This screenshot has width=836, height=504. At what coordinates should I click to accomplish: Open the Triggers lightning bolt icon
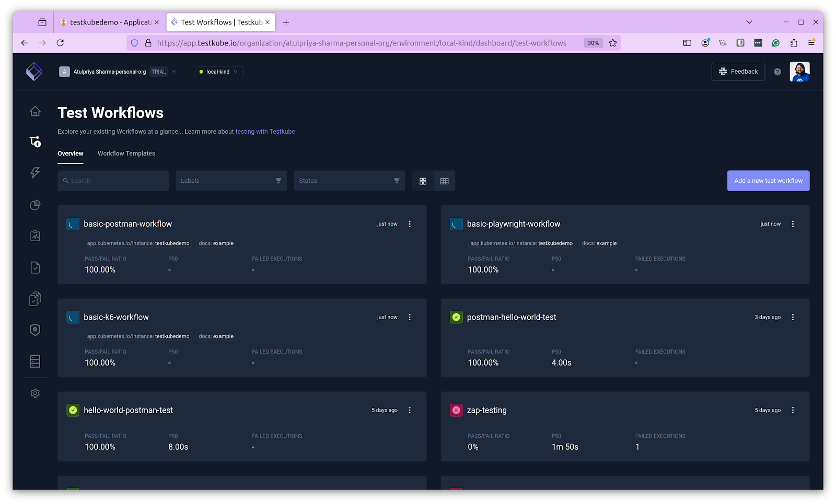(35, 173)
